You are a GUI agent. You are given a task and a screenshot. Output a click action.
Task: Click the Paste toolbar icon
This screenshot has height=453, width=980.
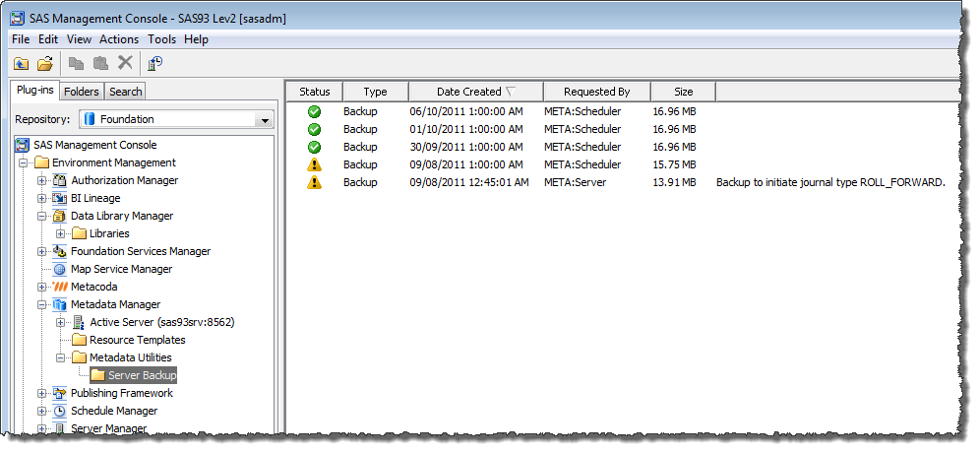[x=100, y=63]
